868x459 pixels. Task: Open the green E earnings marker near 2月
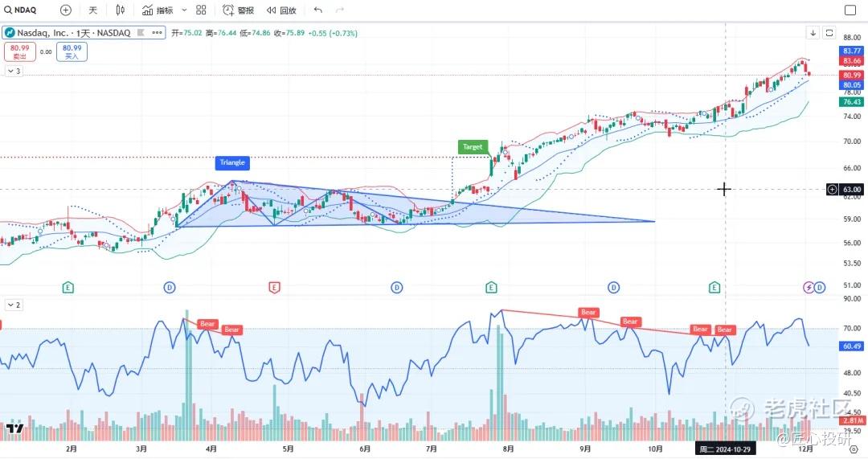68,287
